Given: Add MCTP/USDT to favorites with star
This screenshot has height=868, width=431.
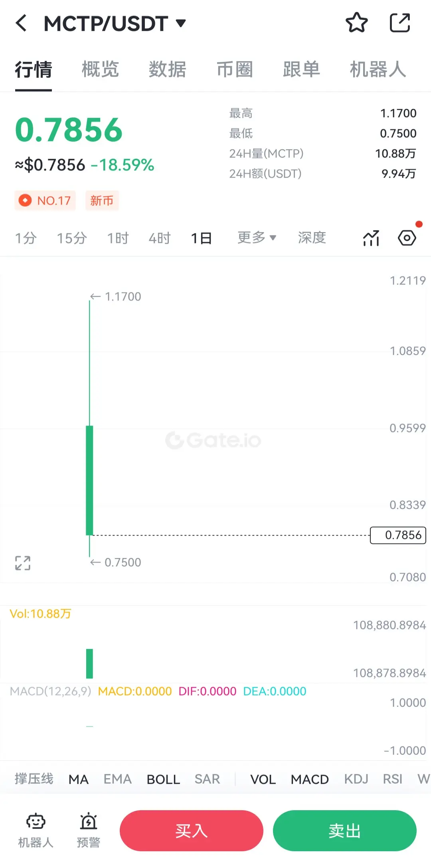Looking at the screenshot, I should 356,23.
